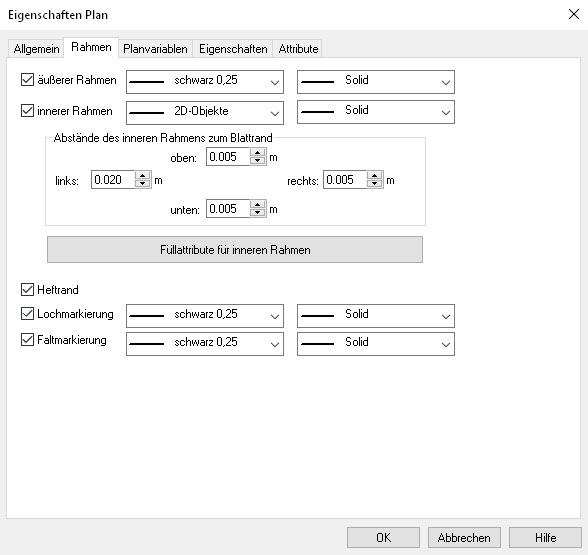Viewport: 588px width, 555px height.
Task: Increase the oben distance with up arrow
Action: pyautogui.click(x=257, y=153)
